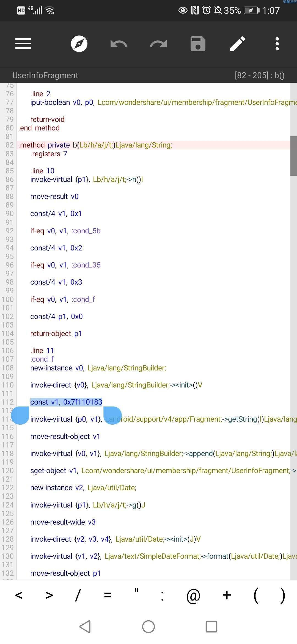Open the three-dot overflow menu
This screenshot has height=644, width=297.
(277, 44)
